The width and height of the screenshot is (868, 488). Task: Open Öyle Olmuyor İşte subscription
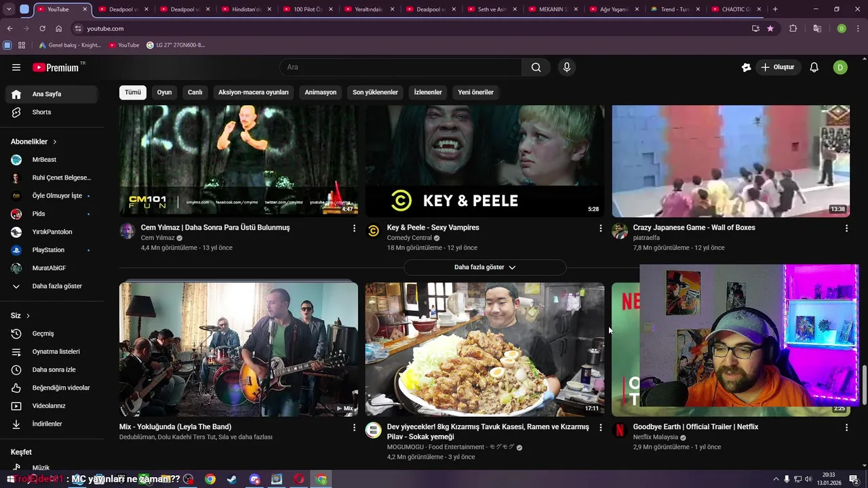[x=52, y=196]
